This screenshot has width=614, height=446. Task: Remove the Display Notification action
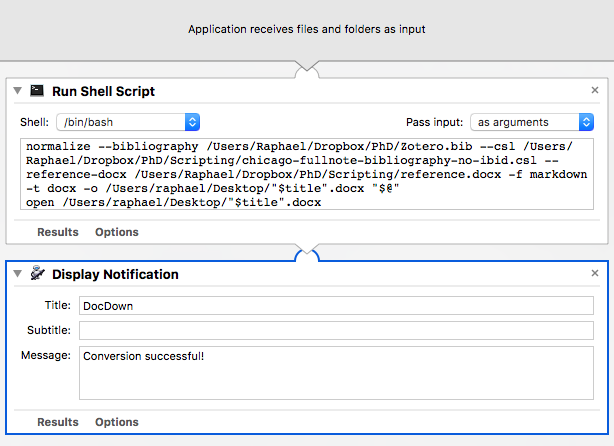click(x=595, y=273)
